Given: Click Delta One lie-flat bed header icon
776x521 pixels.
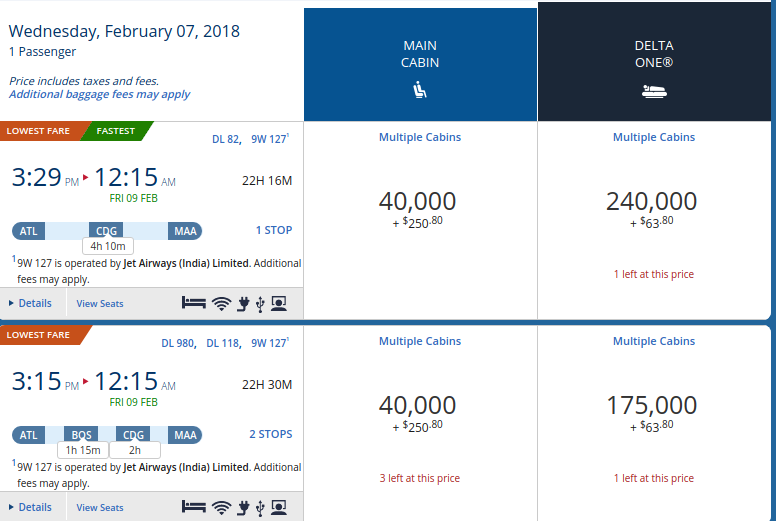Looking at the screenshot, I should [654, 92].
